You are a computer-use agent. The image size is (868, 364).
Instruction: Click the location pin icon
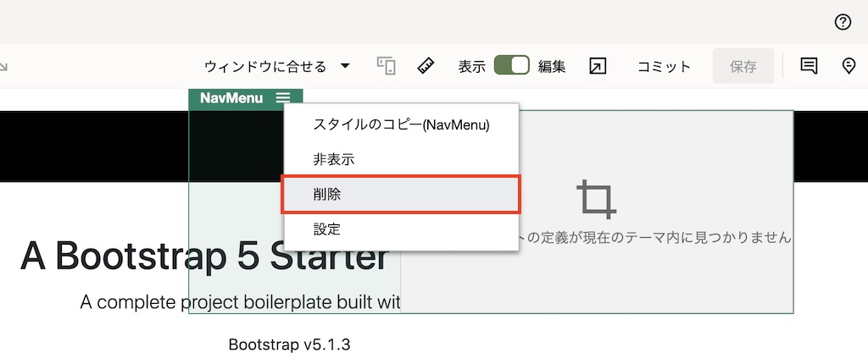[849, 66]
